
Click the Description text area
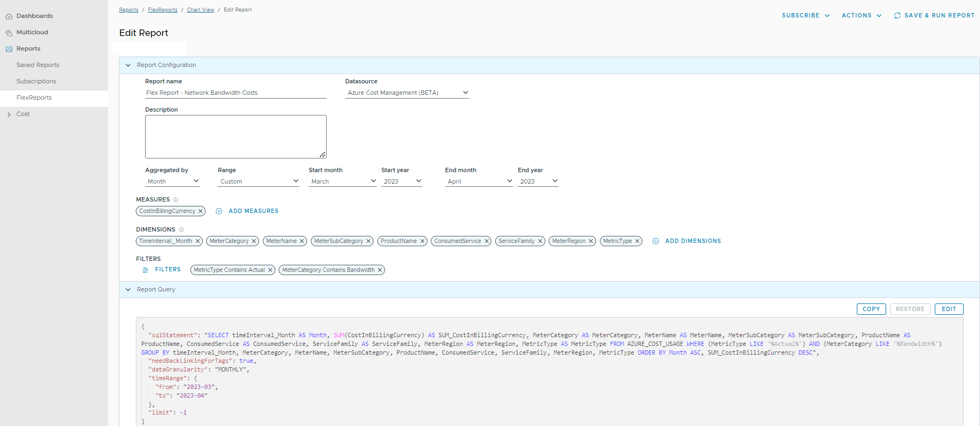pos(236,137)
